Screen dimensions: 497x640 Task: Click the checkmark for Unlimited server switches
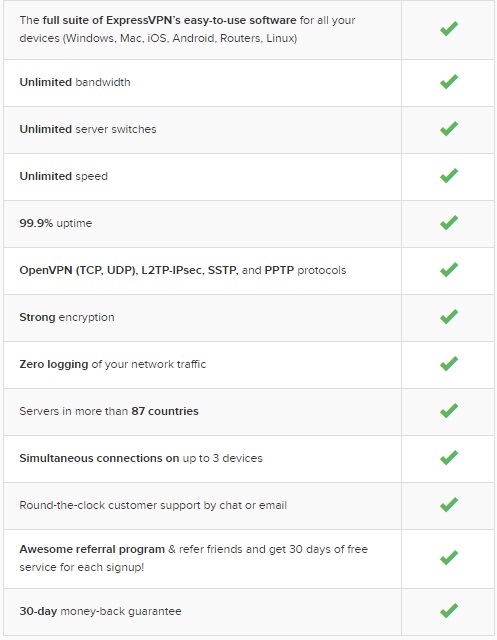(x=449, y=129)
